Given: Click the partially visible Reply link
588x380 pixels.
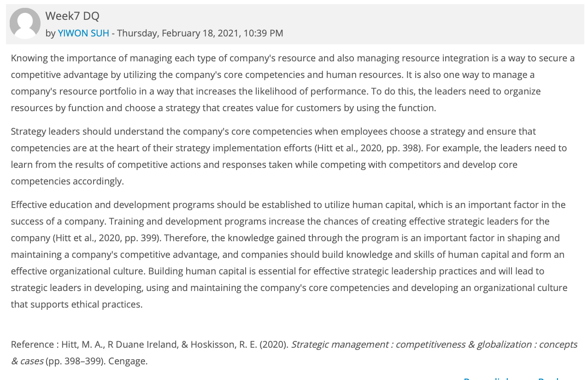Looking at the screenshot, I should click(549, 378).
